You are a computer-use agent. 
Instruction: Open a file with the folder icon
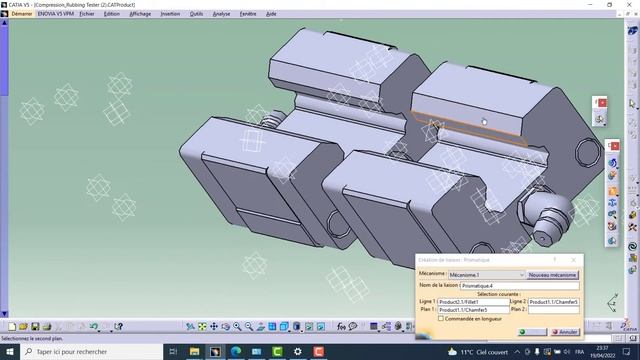[23, 327]
